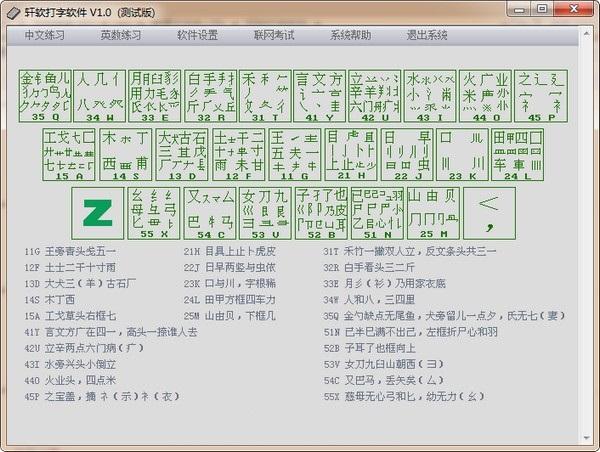This screenshot has height=452, width=600.
Task: Click the 51 N key tile
Action: (377, 213)
